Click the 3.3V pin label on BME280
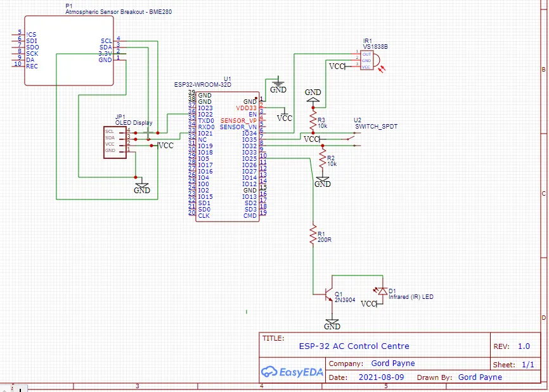Image resolution: width=549 pixels, height=392 pixels. point(105,53)
